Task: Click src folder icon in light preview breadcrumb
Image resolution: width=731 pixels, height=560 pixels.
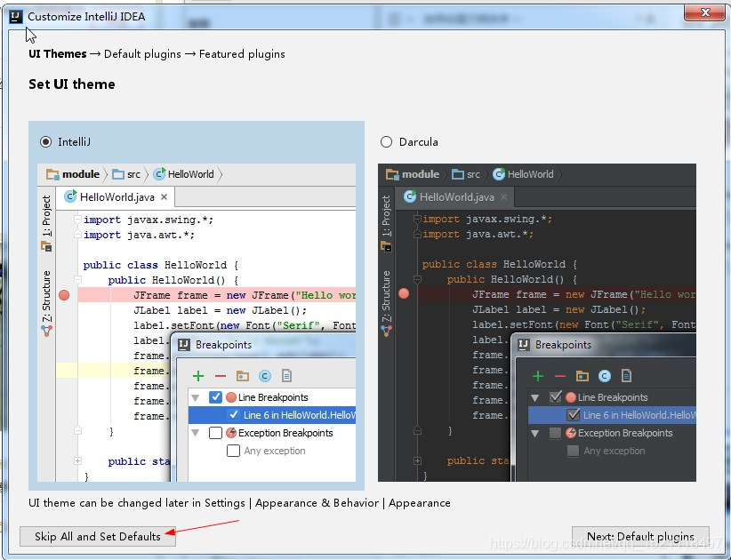Action: tap(118, 175)
